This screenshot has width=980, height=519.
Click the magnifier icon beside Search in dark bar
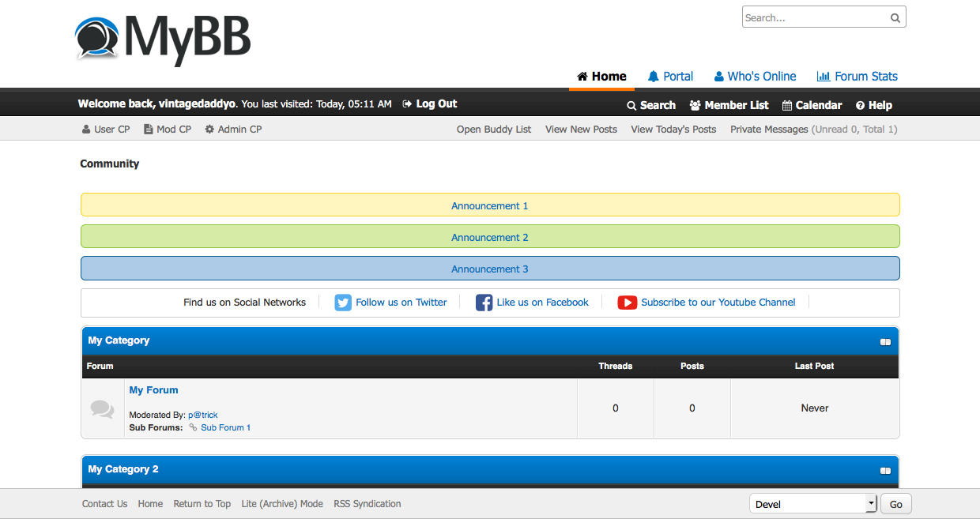pyautogui.click(x=631, y=105)
